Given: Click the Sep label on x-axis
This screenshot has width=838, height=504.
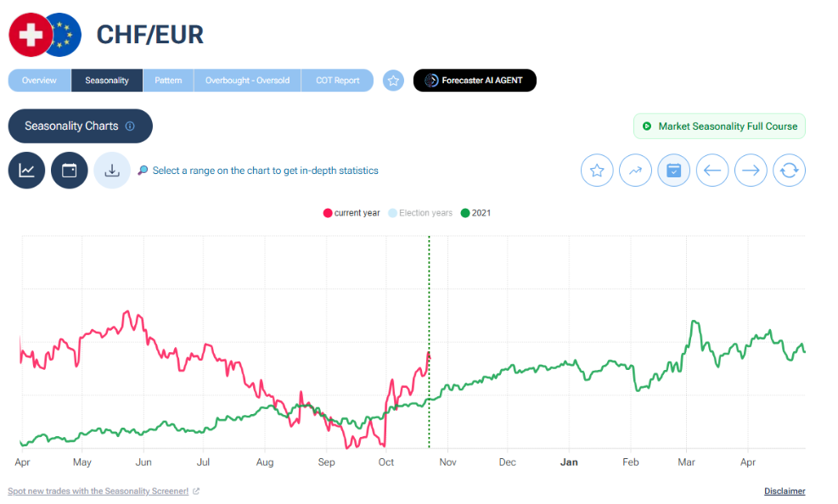Looking at the screenshot, I should [x=326, y=462].
